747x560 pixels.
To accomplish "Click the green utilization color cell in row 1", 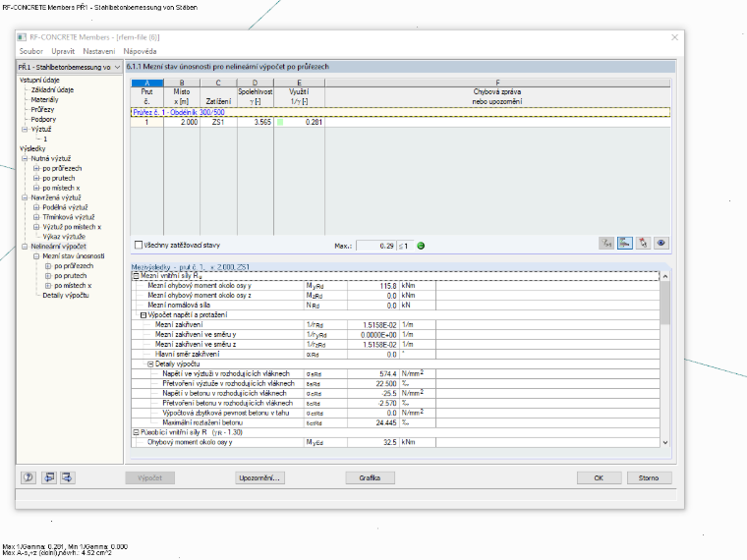I will click(x=280, y=123).
